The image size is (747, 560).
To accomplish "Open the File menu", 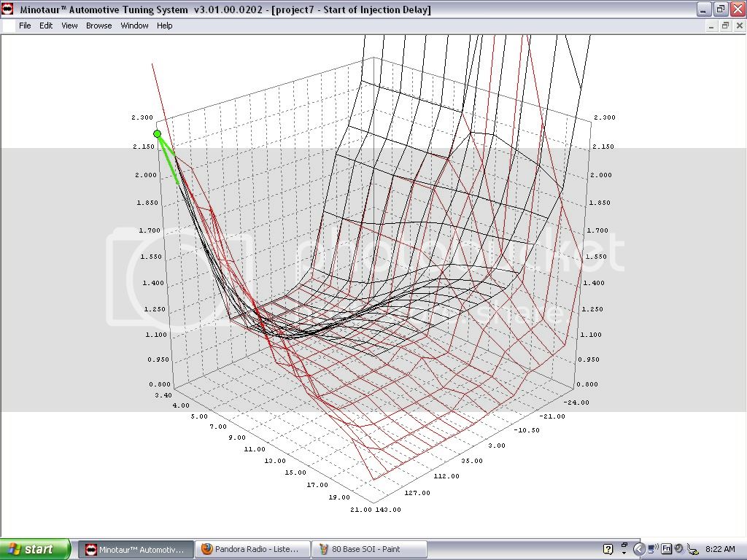I will tap(25, 26).
